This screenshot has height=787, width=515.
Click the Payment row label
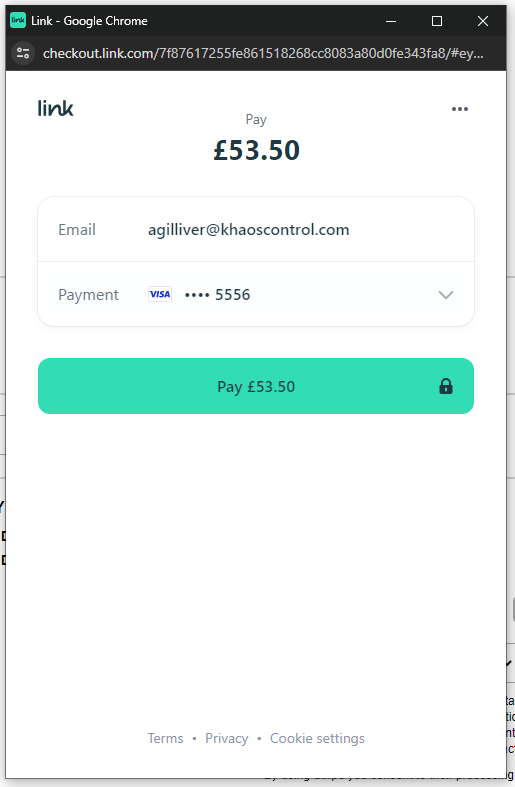pyautogui.click(x=88, y=295)
